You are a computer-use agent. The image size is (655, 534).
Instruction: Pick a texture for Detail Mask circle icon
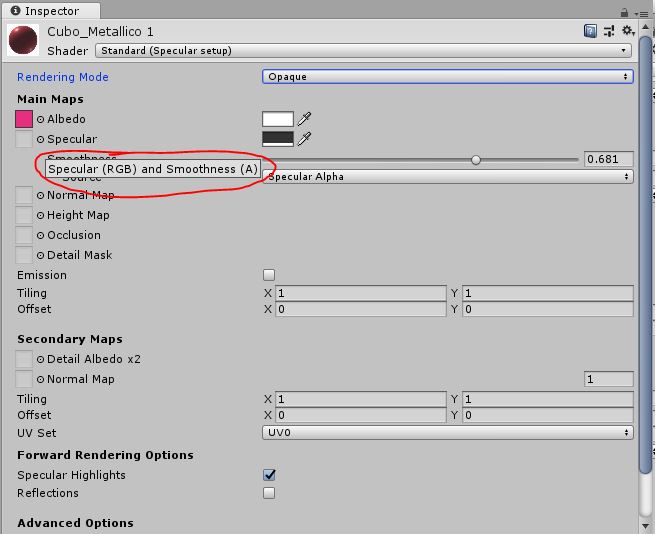(x=40, y=256)
